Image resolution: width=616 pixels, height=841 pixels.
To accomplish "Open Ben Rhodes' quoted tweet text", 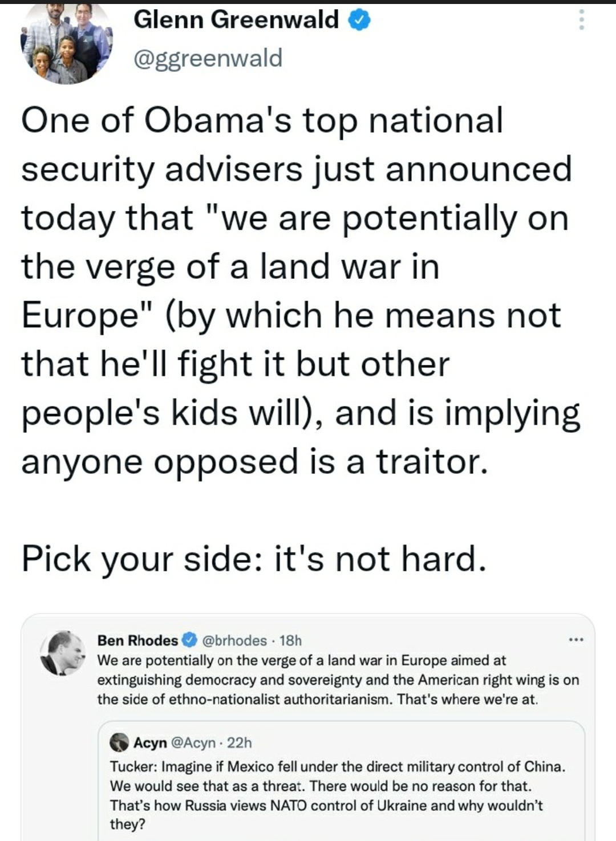I will (338, 680).
